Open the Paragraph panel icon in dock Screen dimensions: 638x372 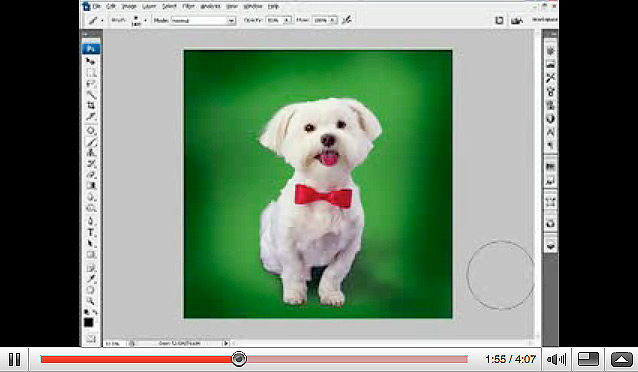click(551, 145)
